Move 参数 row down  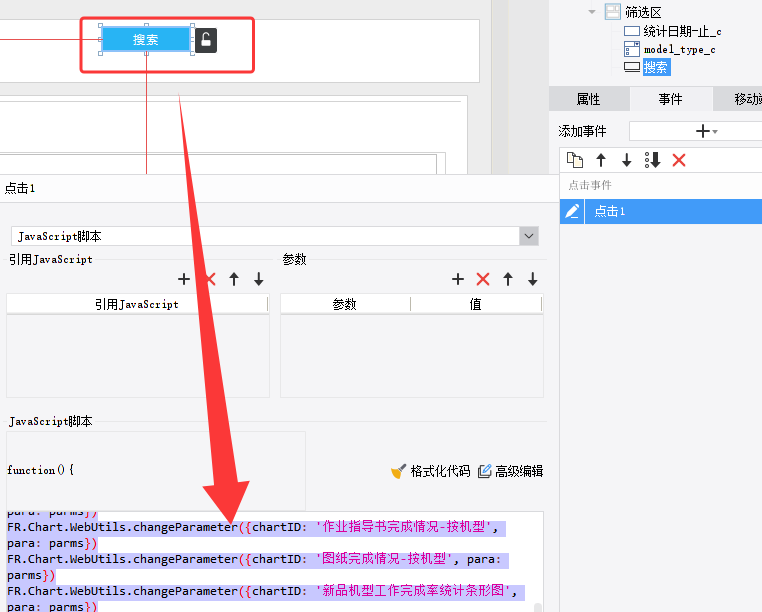tap(533, 279)
